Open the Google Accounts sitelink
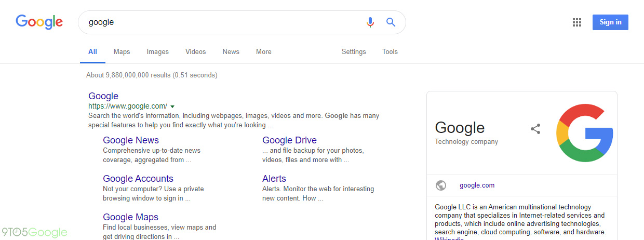The image size is (644, 240). (138, 179)
